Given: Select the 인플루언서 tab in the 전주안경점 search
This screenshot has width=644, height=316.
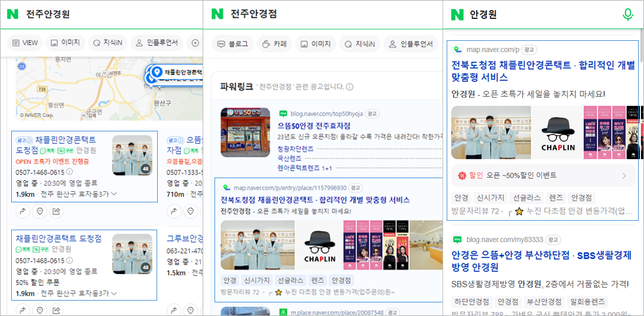Looking at the screenshot, I should (410, 44).
